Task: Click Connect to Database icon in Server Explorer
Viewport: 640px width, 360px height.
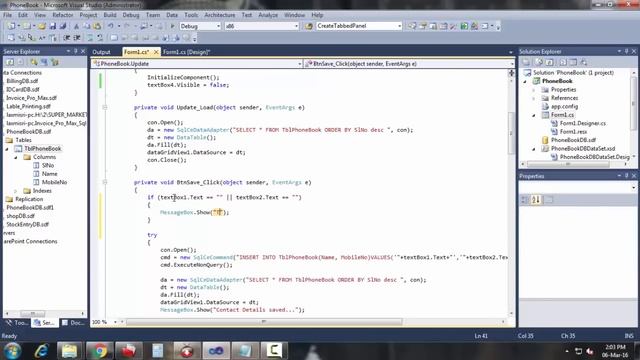Action: [x=33, y=62]
